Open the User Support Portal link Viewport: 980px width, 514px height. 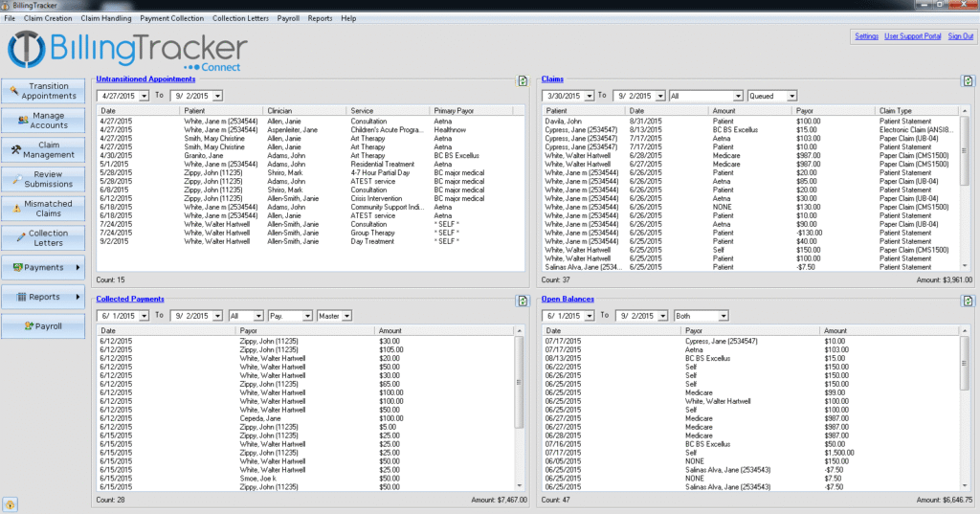pyautogui.click(x=912, y=36)
